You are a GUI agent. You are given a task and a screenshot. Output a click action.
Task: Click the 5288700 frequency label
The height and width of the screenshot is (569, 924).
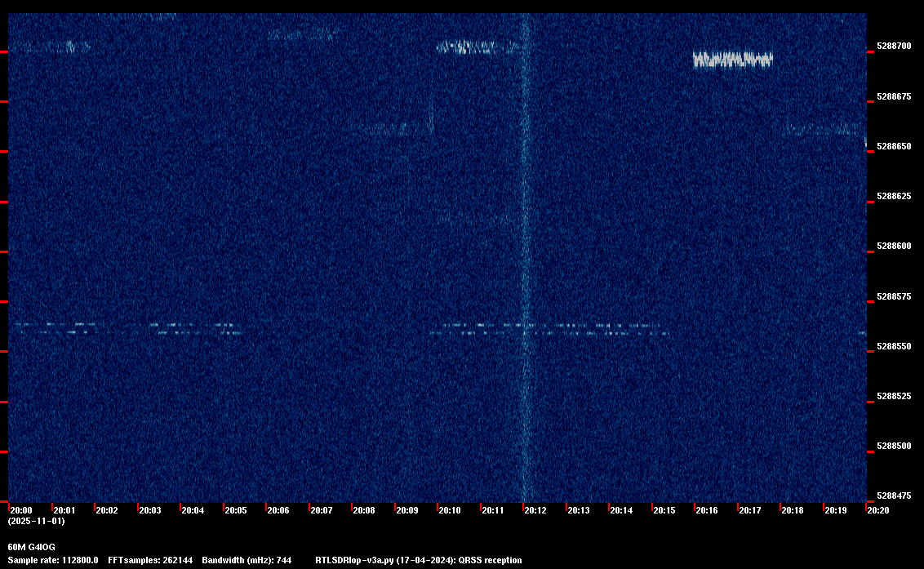(894, 46)
